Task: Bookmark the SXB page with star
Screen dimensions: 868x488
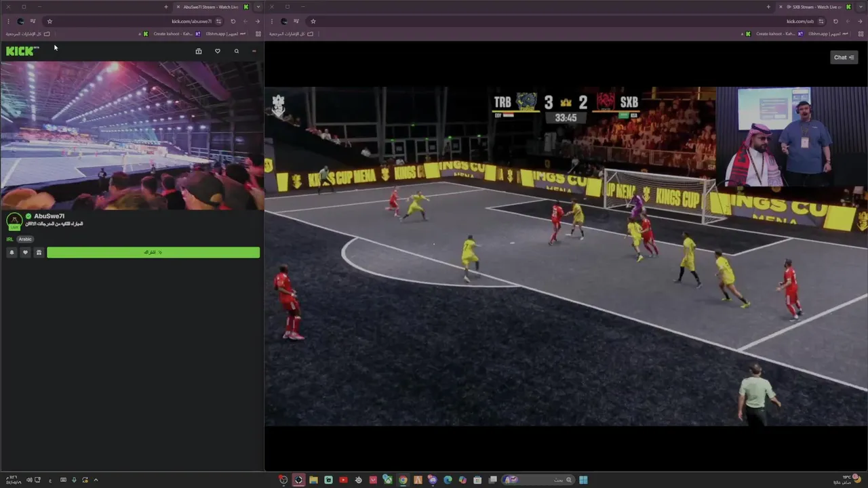Action: pyautogui.click(x=313, y=21)
